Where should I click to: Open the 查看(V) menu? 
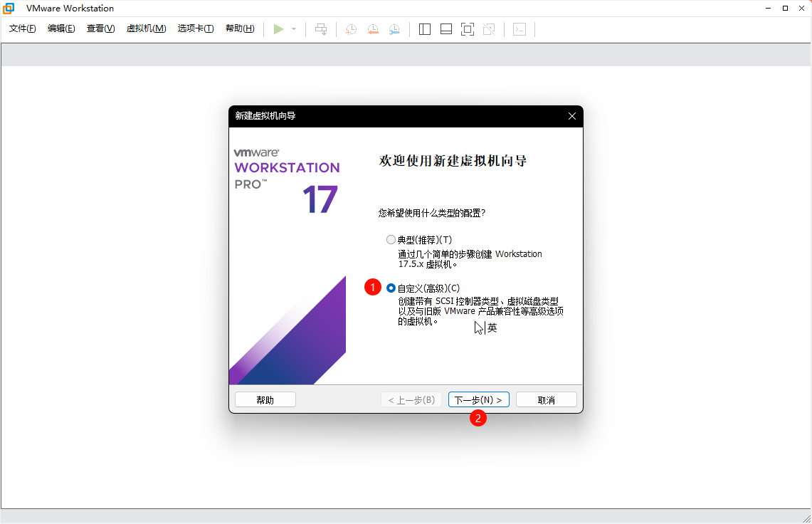click(100, 28)
